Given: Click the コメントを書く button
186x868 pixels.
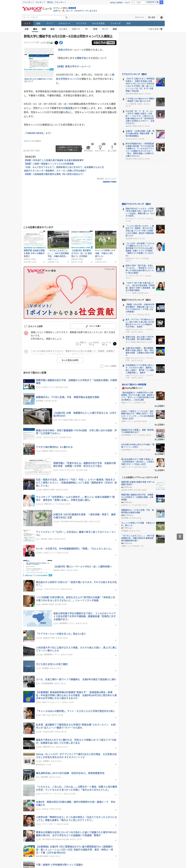Looking at the screenshot, I should [93, 326].
